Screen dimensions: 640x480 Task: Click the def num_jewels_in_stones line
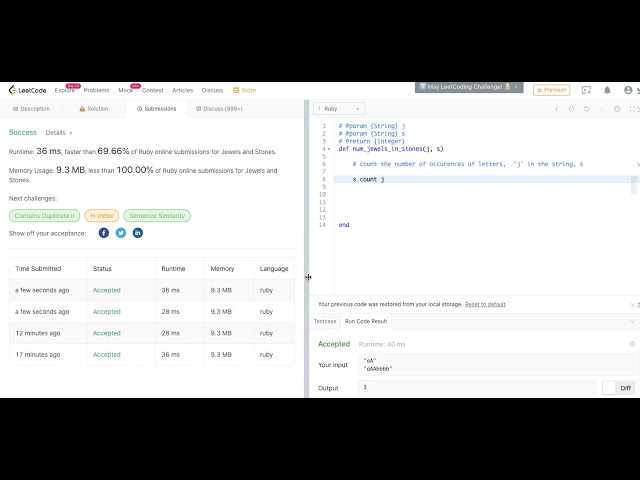click(391, 149)
